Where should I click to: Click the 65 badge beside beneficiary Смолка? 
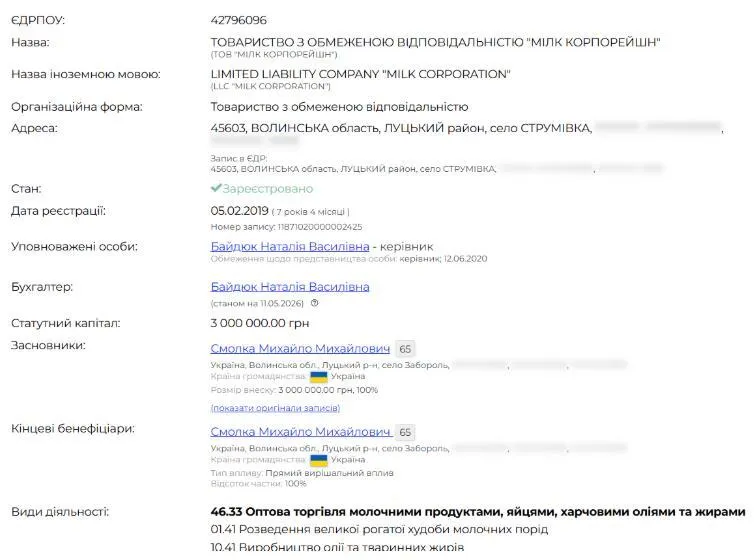[405, 432]
